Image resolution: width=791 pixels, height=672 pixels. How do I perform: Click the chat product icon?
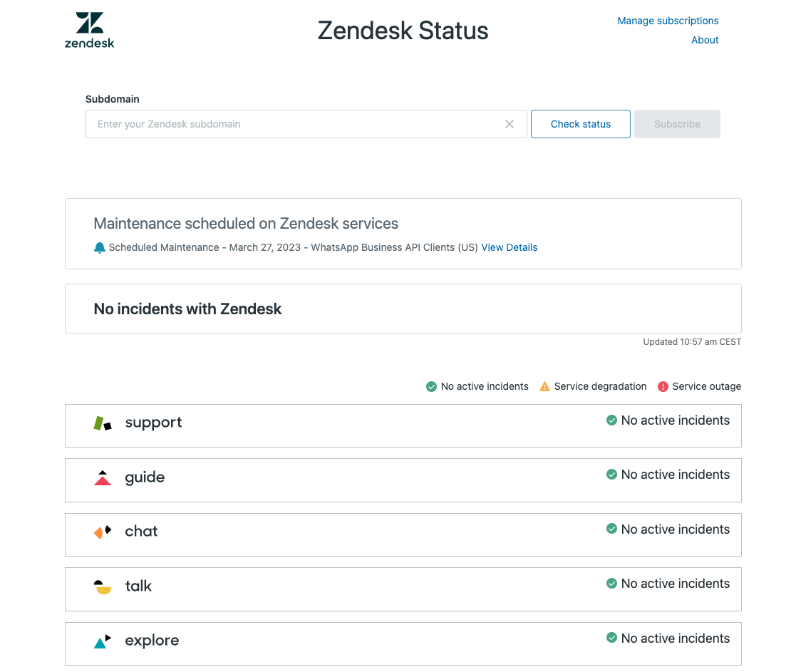[103, 532]
